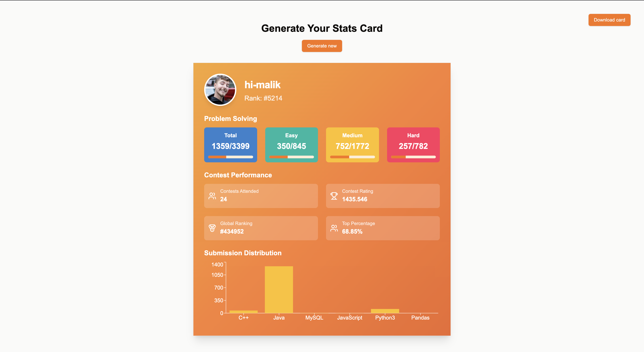
Task: Select the Contests Attended people icon
Action: 212,196
